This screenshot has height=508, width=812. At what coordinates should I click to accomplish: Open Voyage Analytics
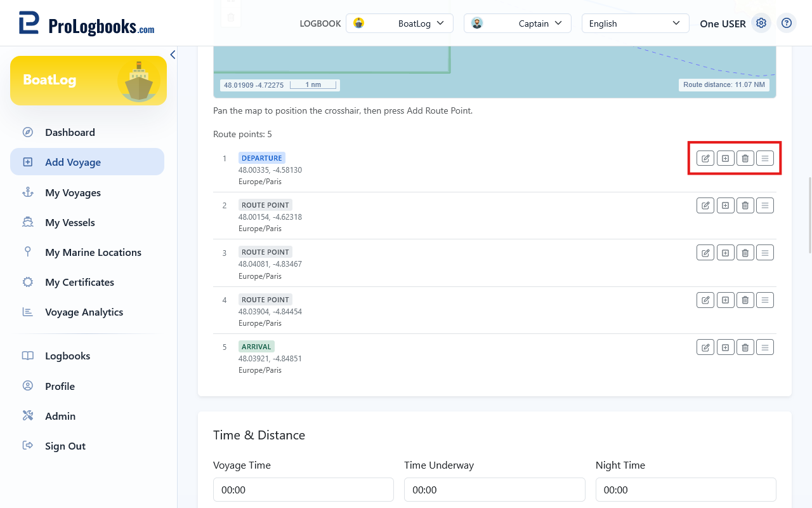click(87, 312)
